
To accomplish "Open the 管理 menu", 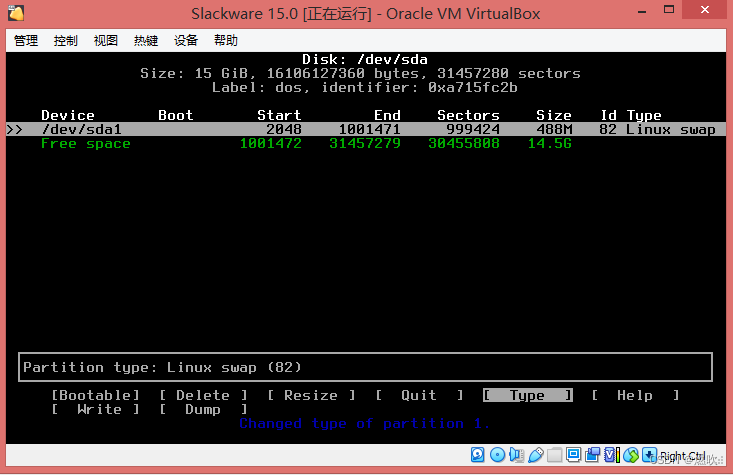I will [26, 41].
